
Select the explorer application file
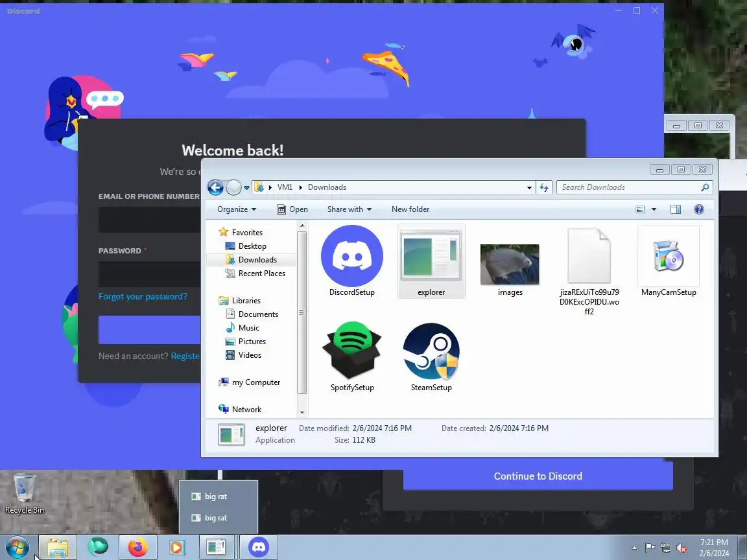[x=431, y=261]
